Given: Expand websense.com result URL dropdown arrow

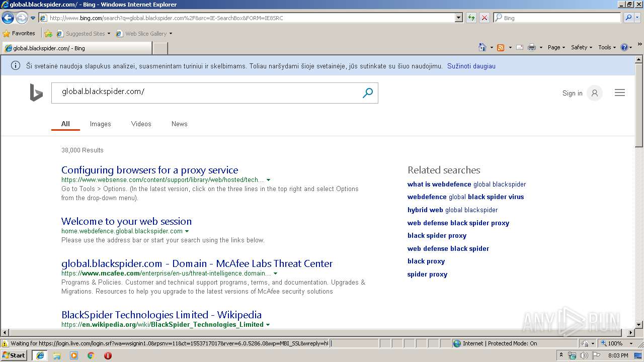Looking at the screenshot, I should click(268, 180).
